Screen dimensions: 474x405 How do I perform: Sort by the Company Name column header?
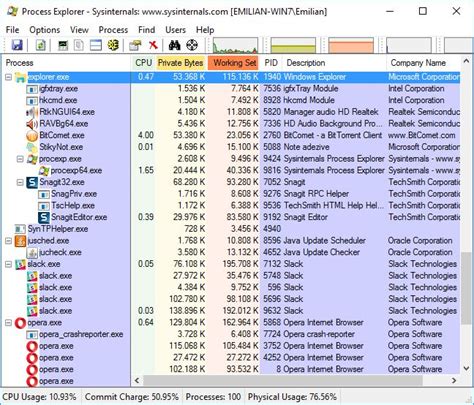(423, 63)
